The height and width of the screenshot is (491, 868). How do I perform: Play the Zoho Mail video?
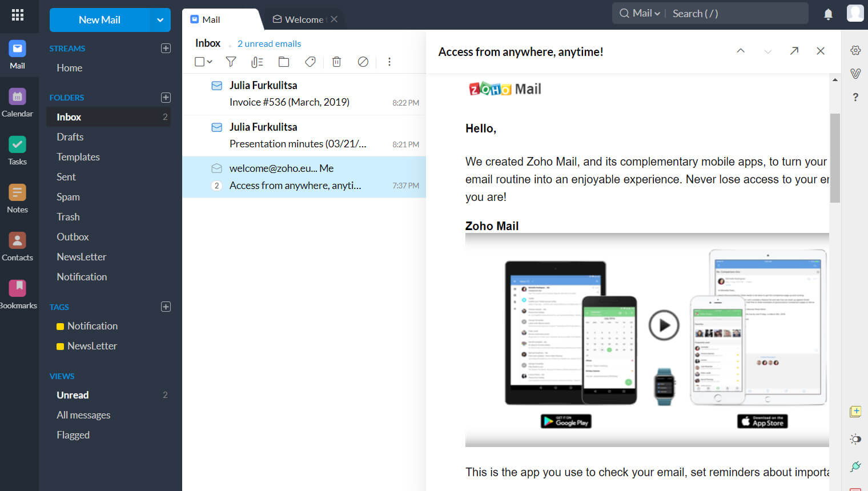(x=664, y=325)
